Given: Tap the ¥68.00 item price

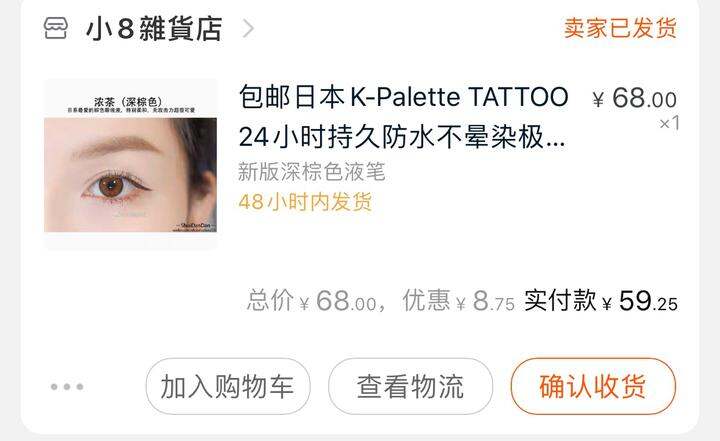Looking at the screenshot, I should pyautogui.click(x=635, y=98).
